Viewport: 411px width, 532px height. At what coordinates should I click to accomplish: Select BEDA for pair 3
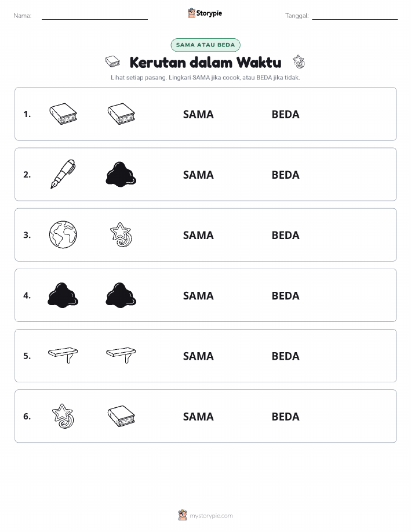point(286,235)
